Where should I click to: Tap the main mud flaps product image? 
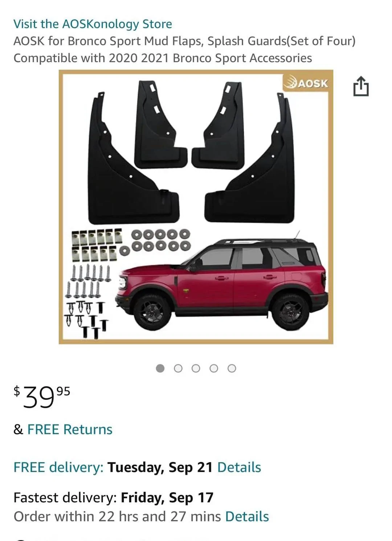pyautogui.click(x=196, y=207)
